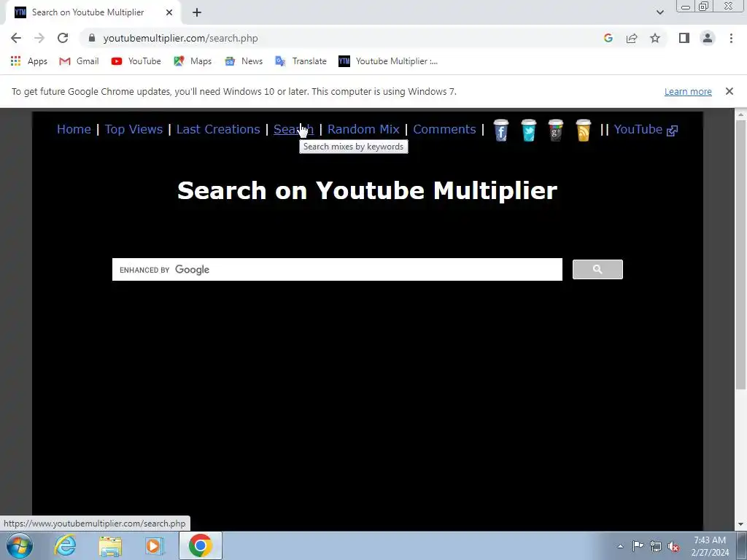The width and height of the screenshot is (747, 560).
Task: Show hidden system tray icons
Action: [x=620, y=546]
